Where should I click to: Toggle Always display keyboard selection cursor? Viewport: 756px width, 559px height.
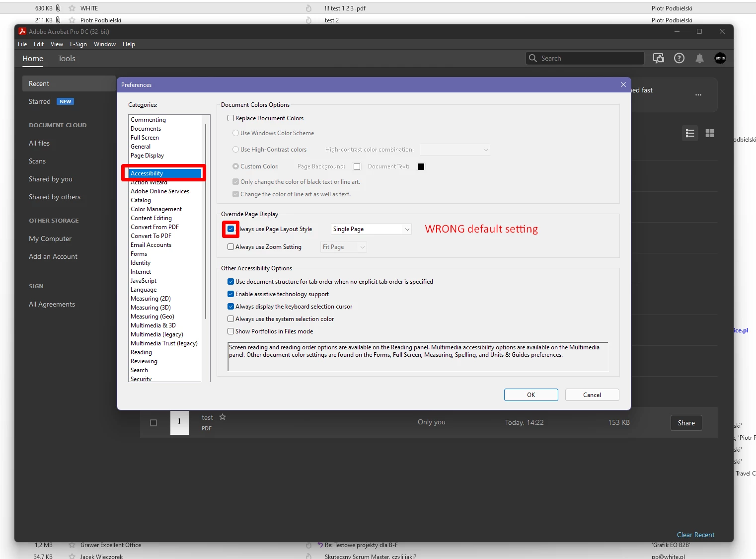tap(230, 307)
